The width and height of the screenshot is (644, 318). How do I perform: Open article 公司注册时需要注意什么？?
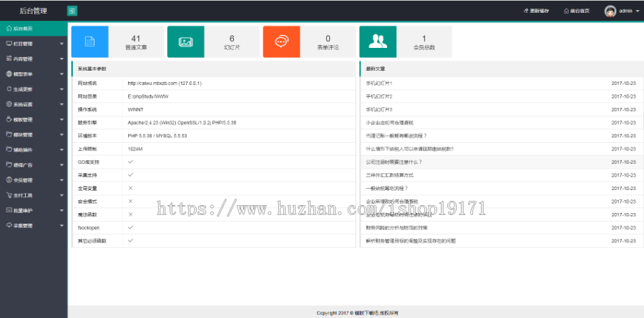coord(394,162)
